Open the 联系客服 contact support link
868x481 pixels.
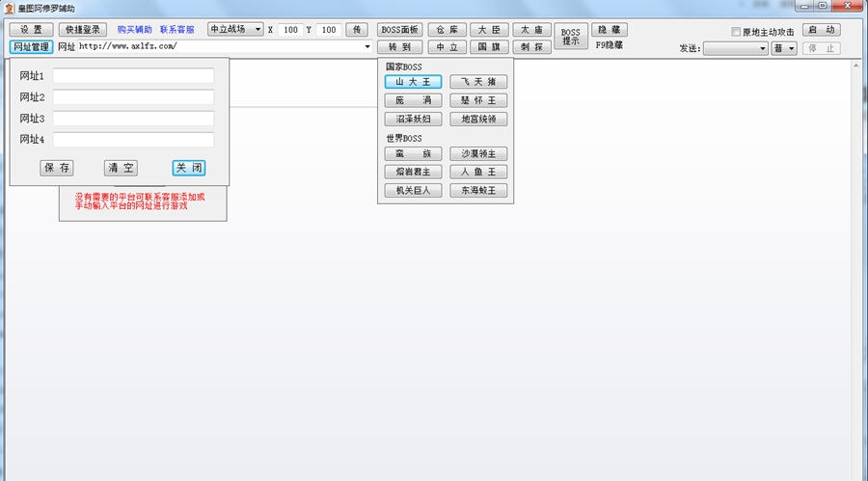[x=177, y=30]
